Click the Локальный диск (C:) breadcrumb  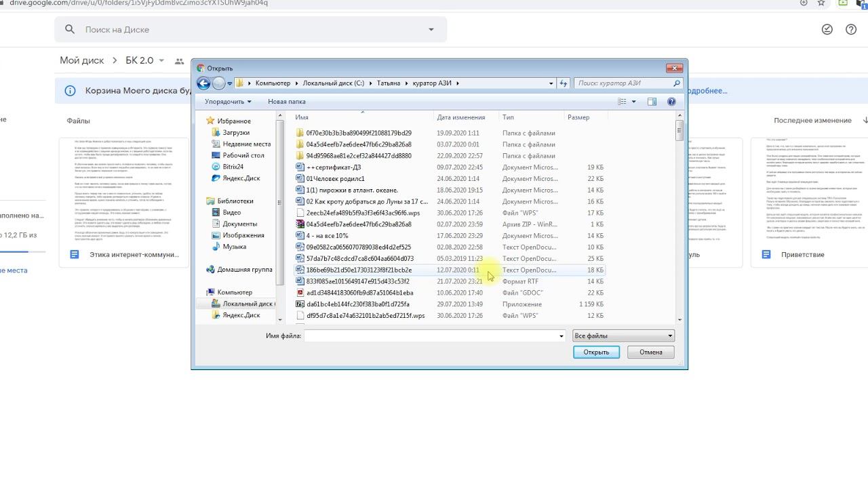pyautogui.click(x=334, y=83)
